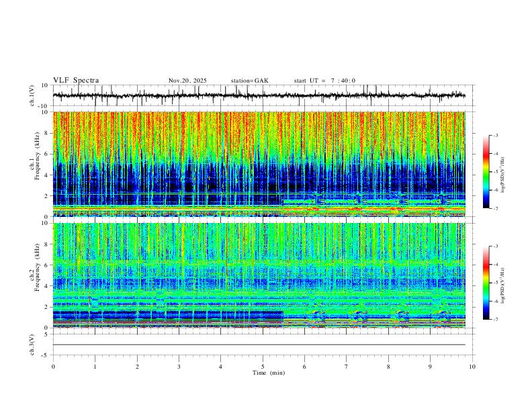Click the ch.1 'log(PSD)(V²/Hz)' colorbar label
The height and width of the screenshot is (411, 532).
[x=503, y=175]
